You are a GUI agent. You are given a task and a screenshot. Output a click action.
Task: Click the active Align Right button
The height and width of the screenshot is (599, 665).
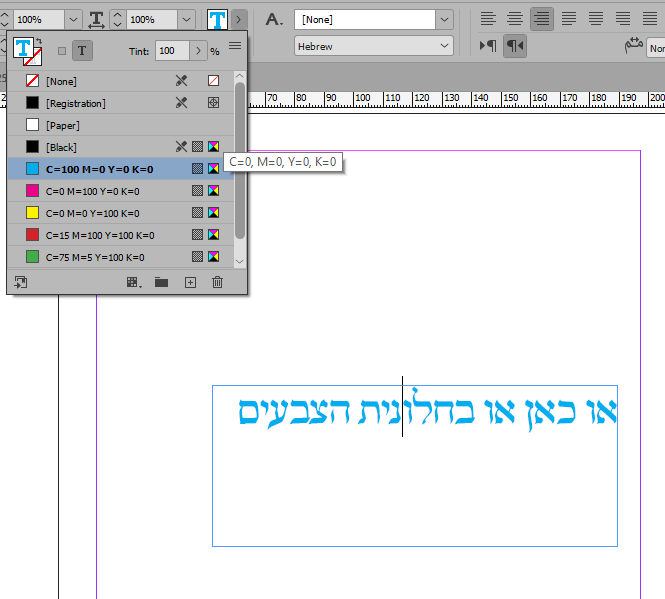coord(542,19)
